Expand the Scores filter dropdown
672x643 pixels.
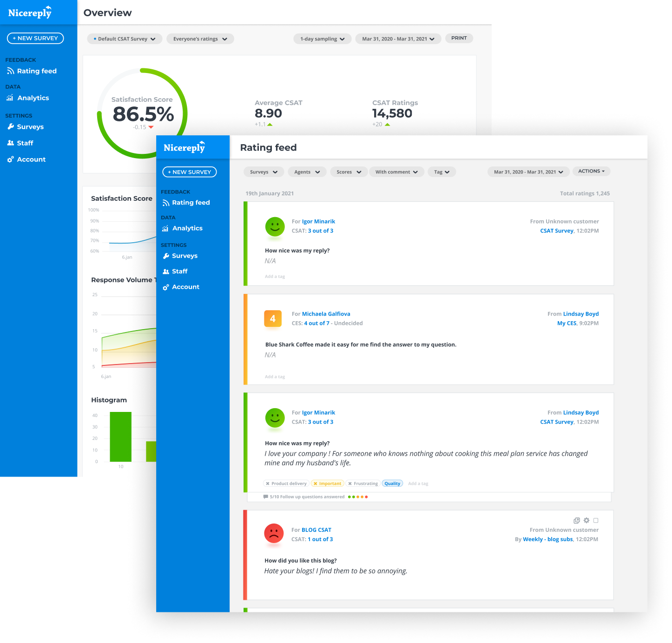(348, 172)
